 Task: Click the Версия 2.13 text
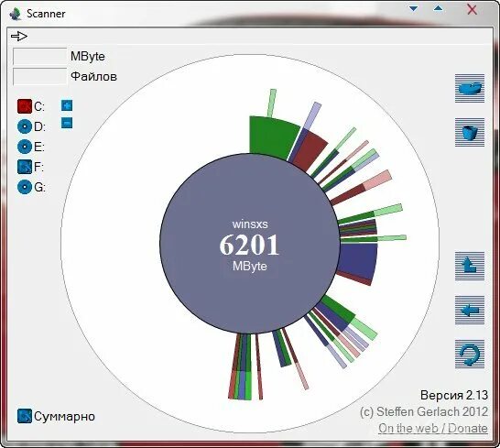pos(454,395)
